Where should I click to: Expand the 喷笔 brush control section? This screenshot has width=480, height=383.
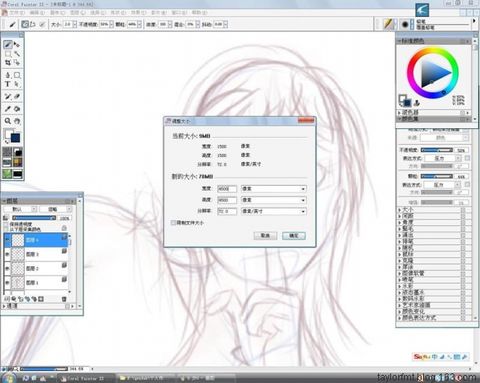400,280
